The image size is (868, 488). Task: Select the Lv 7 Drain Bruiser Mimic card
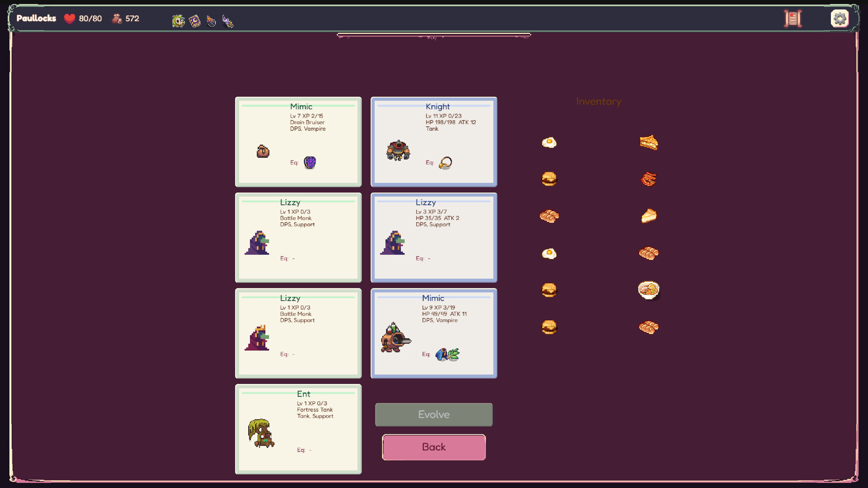(x=298, y=142)
